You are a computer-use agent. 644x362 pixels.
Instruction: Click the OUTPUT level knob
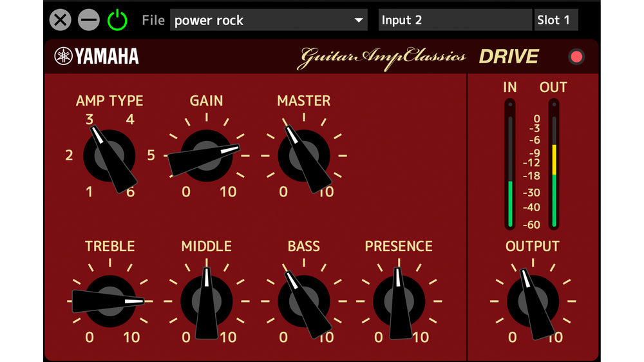[x=533, y=301]
